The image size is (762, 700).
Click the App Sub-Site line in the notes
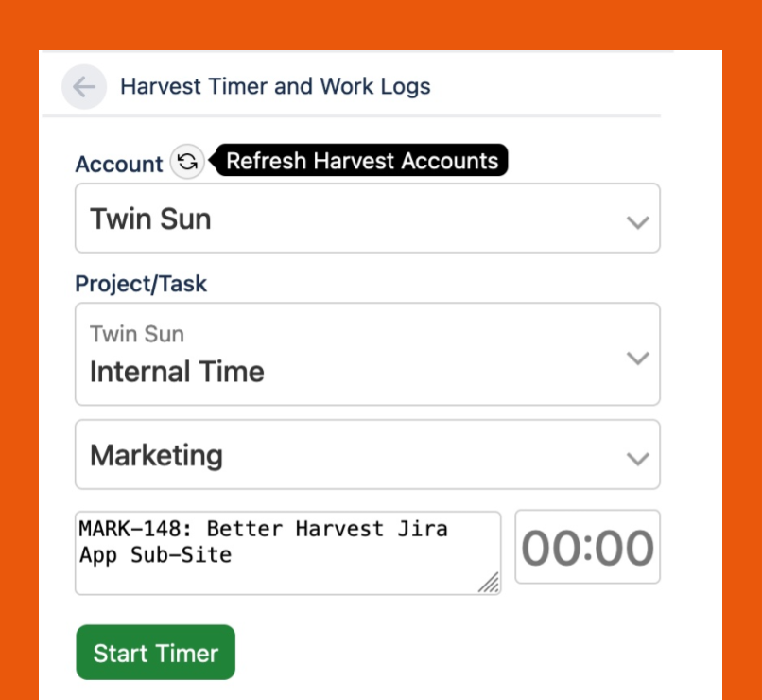(x=155, y=555)
